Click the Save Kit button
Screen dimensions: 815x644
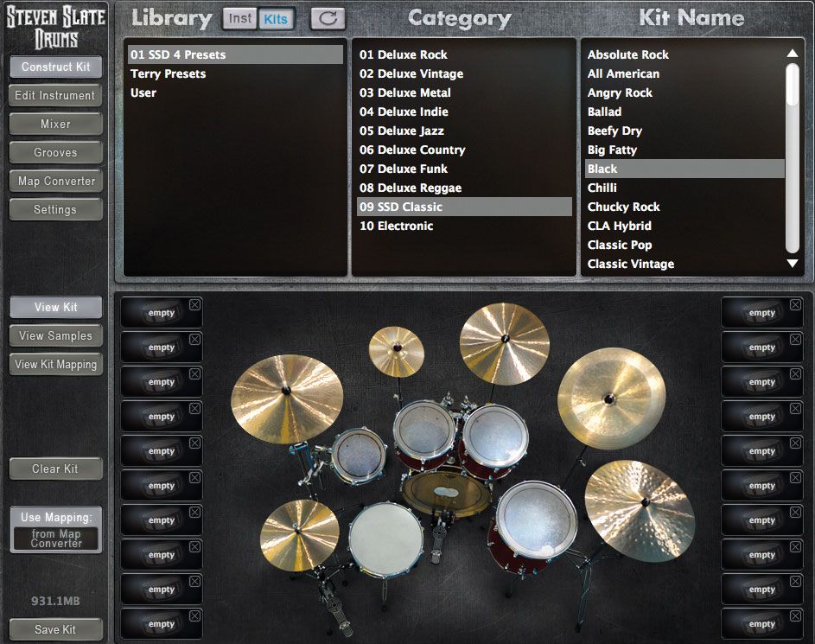[x=55, y=629]
